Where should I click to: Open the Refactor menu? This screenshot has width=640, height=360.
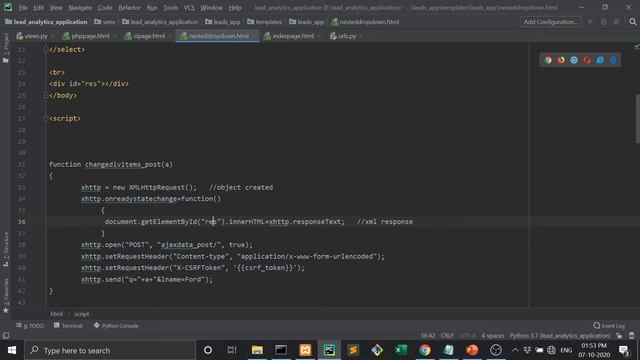129,8
